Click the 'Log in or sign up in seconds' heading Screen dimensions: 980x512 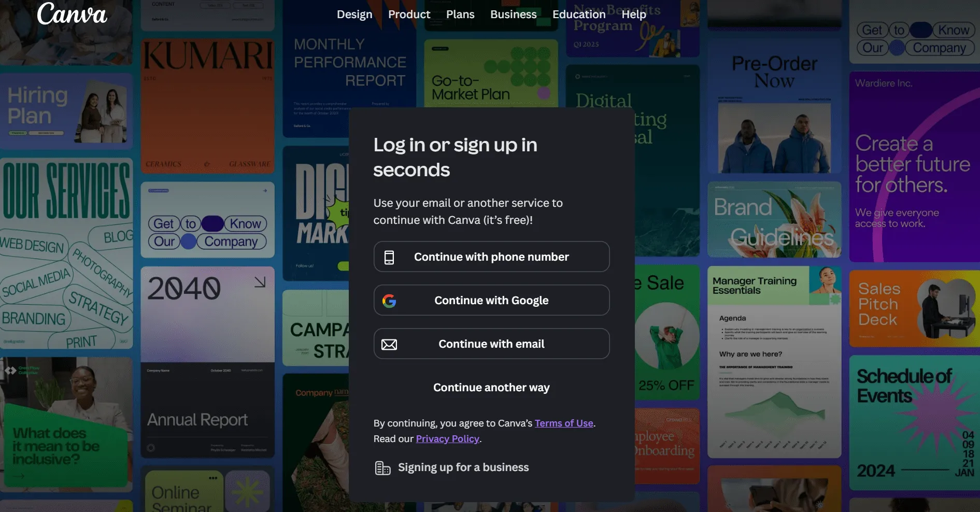tap(455, 158)
